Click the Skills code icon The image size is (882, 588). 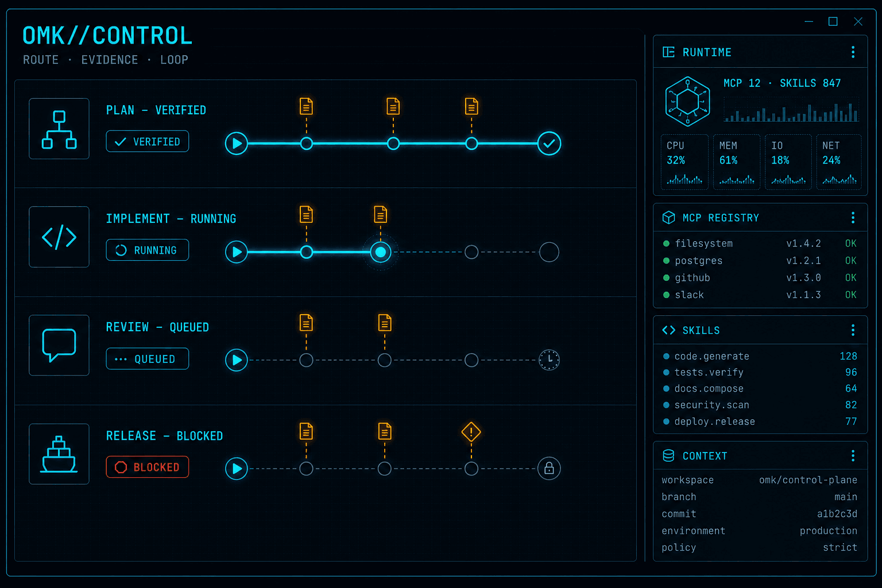coord(669,330)
